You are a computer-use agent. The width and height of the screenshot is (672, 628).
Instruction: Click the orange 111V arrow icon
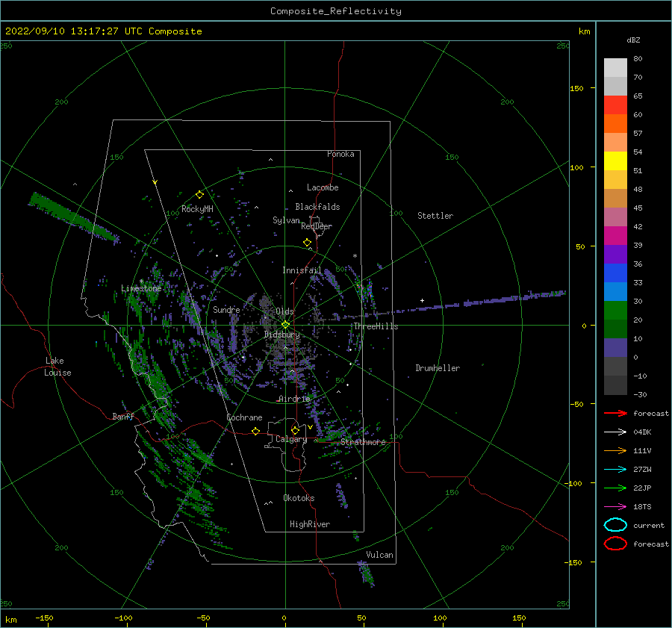click(x=615, y=450)
